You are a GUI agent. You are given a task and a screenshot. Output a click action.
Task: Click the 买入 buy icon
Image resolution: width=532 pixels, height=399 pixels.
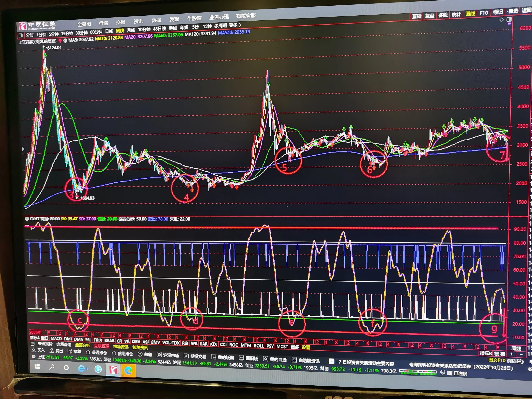coord(34,350)
